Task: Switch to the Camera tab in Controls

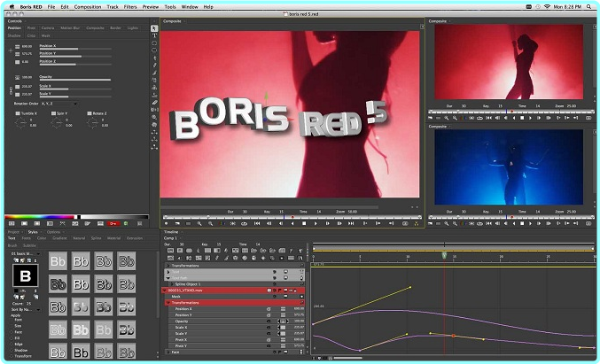Action: (48, 28)
